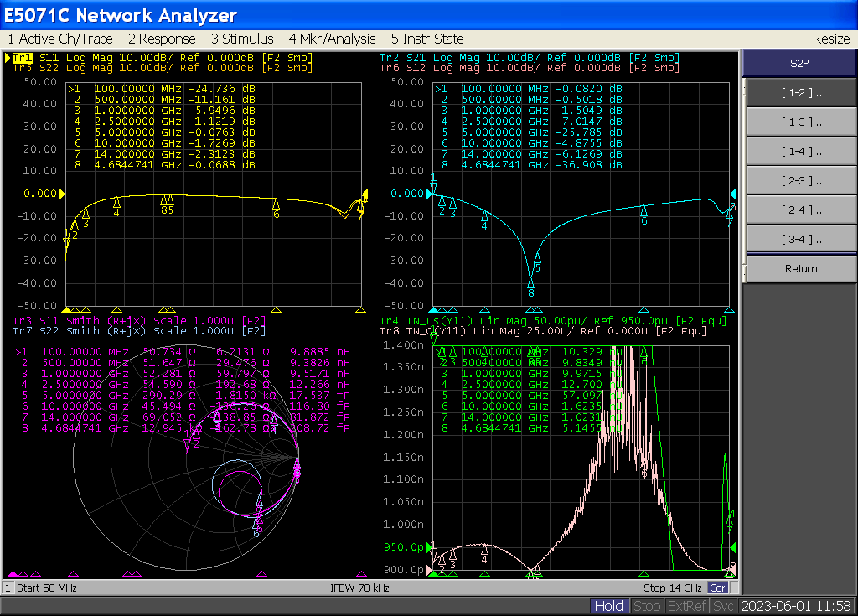Select the [ 1-3 ]... softkey
This screenshot has width=858, height=616.
[x=801, y=122]
